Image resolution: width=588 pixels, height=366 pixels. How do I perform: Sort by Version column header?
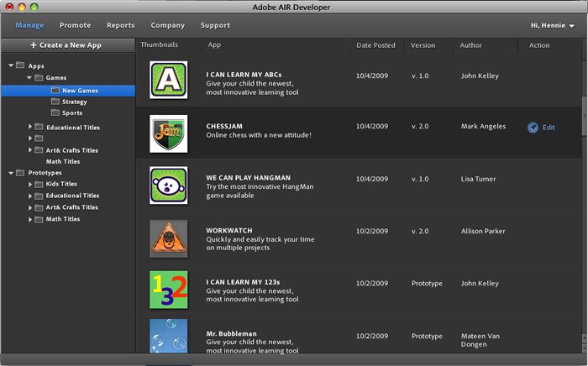click(x=423, y=45)
